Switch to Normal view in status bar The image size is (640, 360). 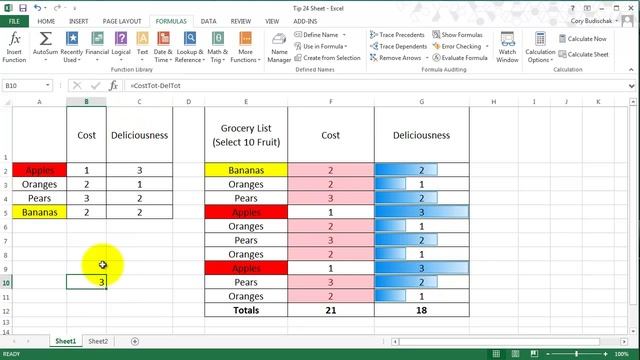(x=496, y=353)
